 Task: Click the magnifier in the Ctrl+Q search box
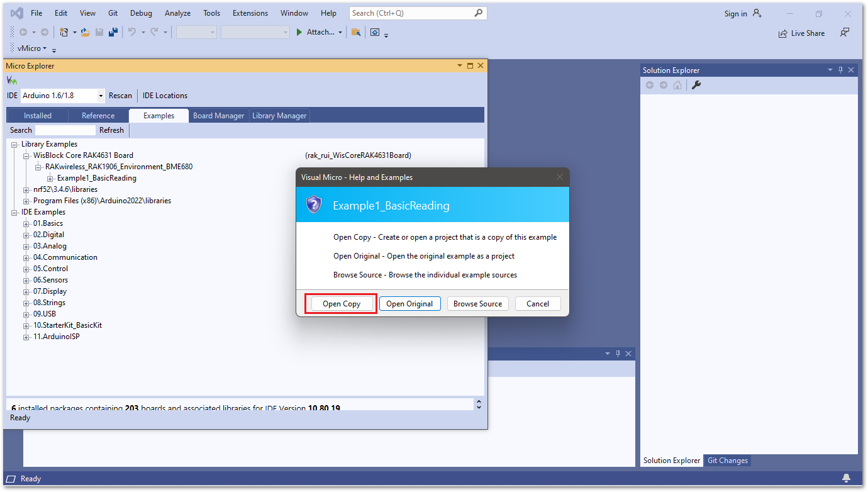coord(479,13)
